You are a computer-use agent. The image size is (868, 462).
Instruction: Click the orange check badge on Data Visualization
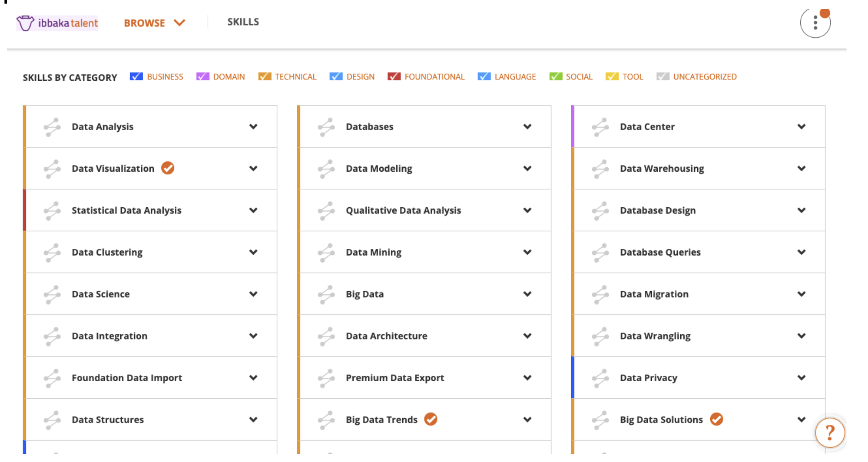coord(168,168)
